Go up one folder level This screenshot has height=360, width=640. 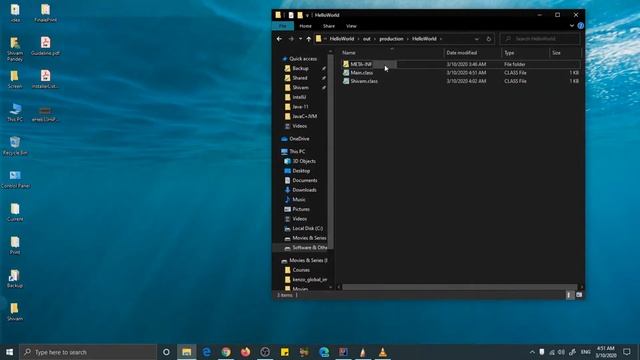pyautogui.click(x=309, y=39)
